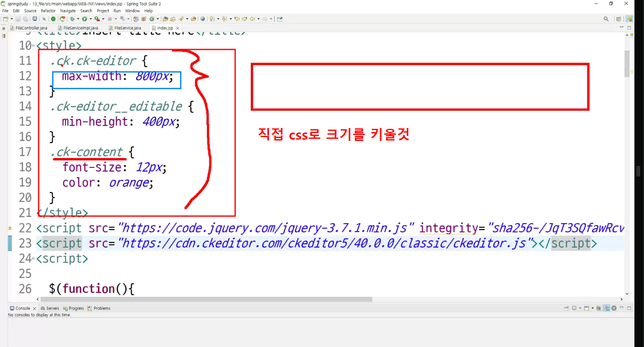
Task: Open the Debug button dropdown arrow
Action: pyautogui.click(x=78, y=19)
